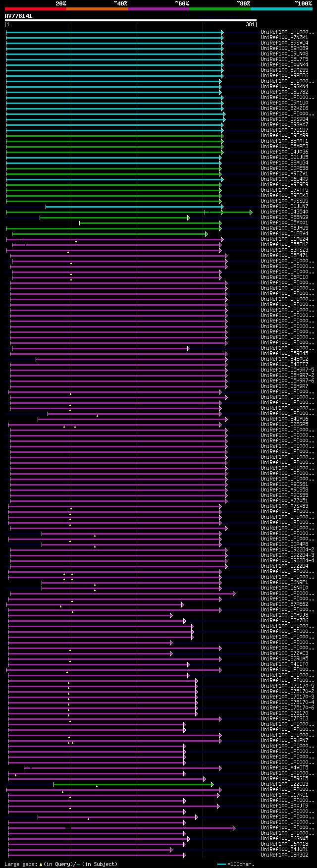Click the cyan ~100% identity legend segment
Image resolution: width=317 pixels, height=868 pixels.
pyautogui.click(x=281, y=8)
